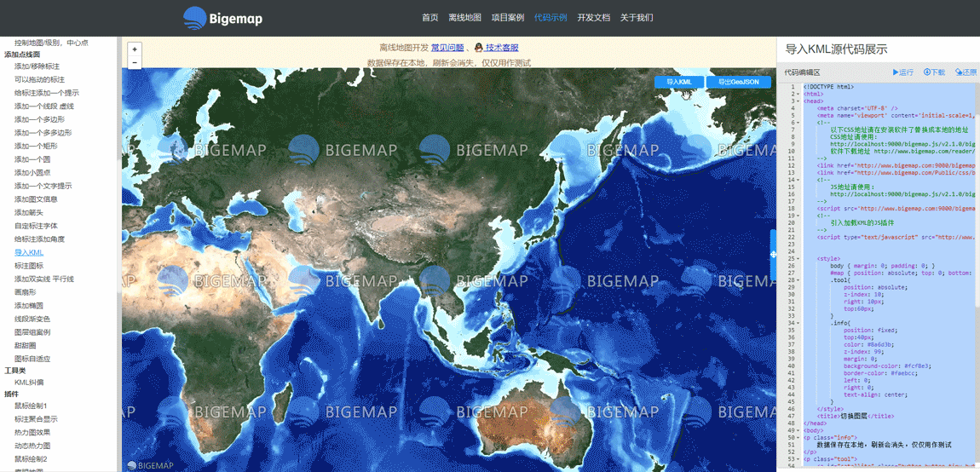Open sidebar example 添加一个矩形
980x472 pixels.
tap(37, 146)
